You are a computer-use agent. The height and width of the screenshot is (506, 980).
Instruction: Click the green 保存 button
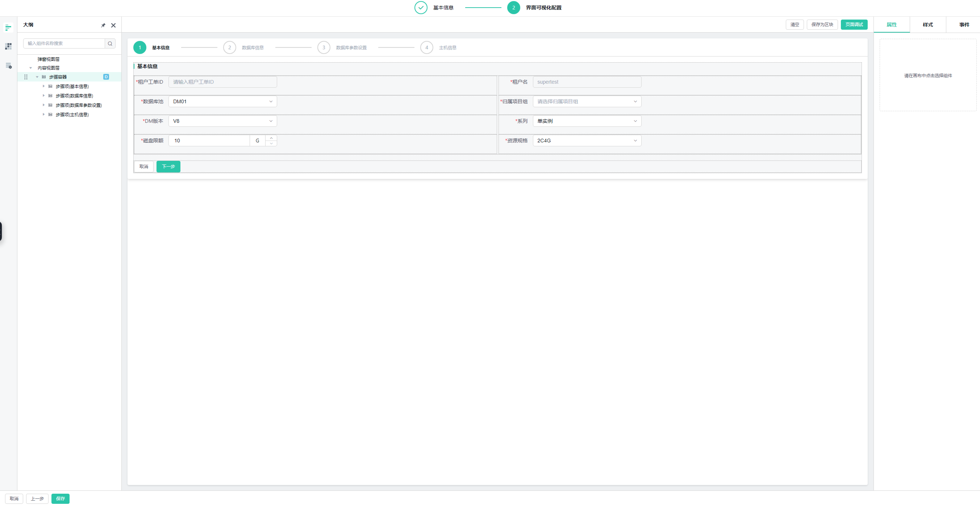[61, 498]
